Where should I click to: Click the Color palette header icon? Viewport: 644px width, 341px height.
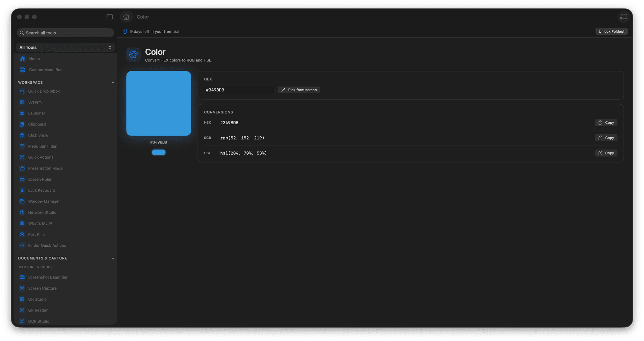tap(133, 55)
